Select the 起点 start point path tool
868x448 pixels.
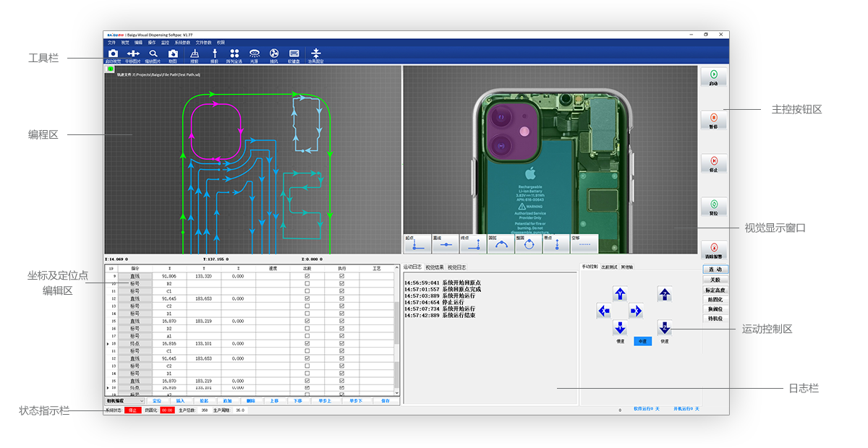[x=416, y=244]
